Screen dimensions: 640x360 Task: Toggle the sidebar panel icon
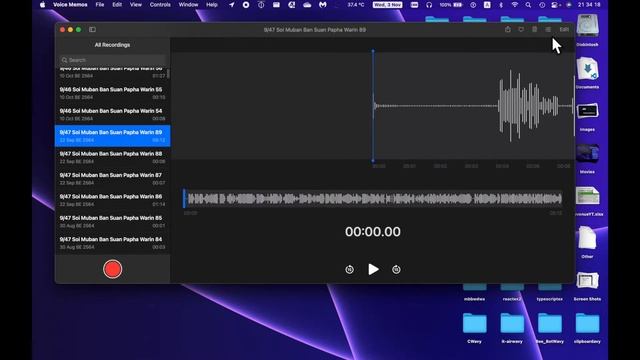click(93, 29)
